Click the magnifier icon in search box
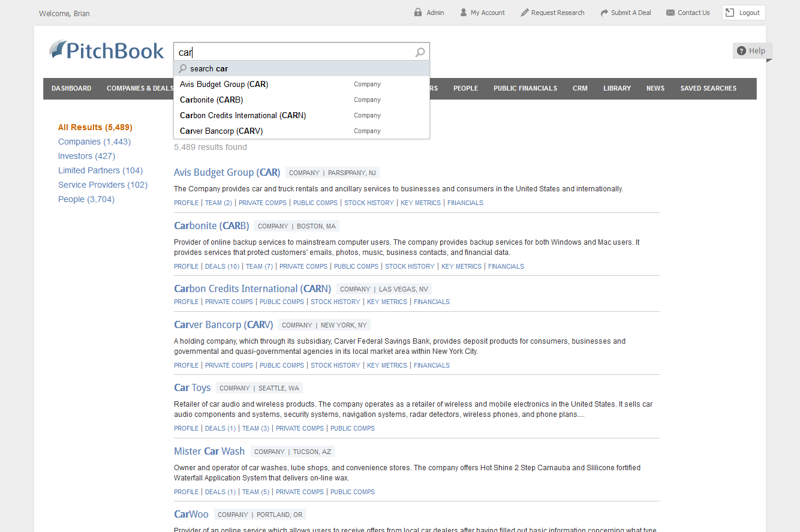 420,53
